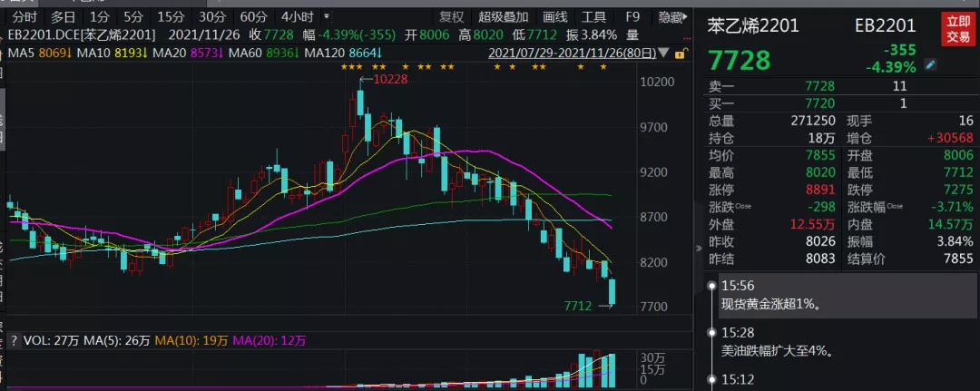Select the 15分 timeframe tab
Screen dimensions: 980x391
pyautogui.click(x=170, y=17)
